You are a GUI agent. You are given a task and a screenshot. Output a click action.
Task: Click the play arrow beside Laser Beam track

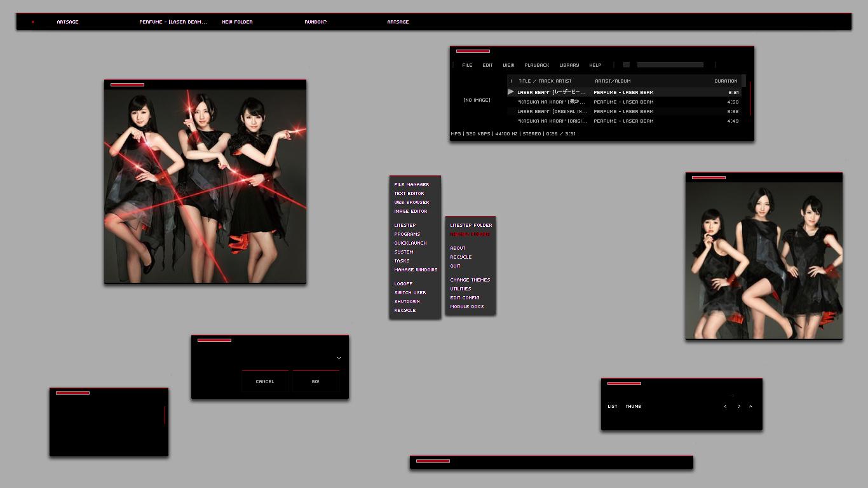pos(510,92)
